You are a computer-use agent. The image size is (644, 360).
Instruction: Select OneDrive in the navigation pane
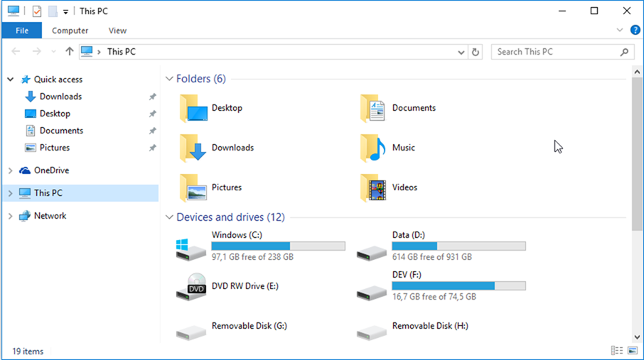coord(51,170)
